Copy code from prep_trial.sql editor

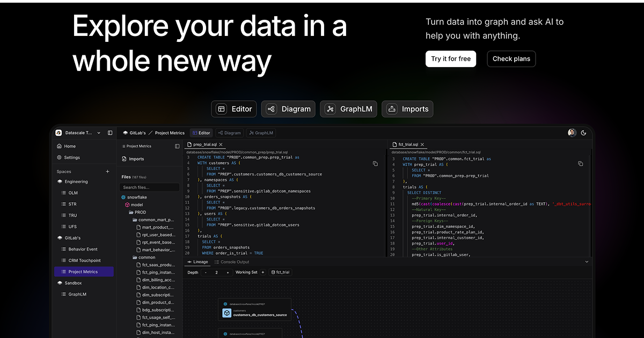[x=375, y=164]
